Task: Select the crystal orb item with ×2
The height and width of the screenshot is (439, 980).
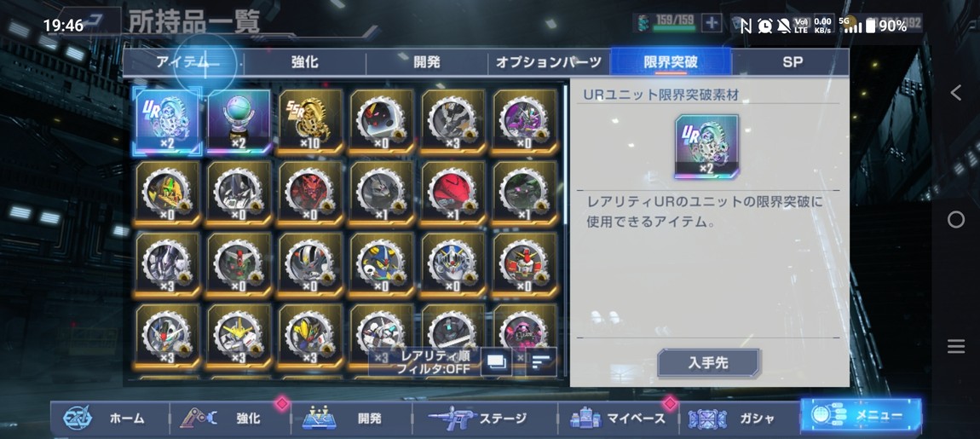Action: [239, 121]
